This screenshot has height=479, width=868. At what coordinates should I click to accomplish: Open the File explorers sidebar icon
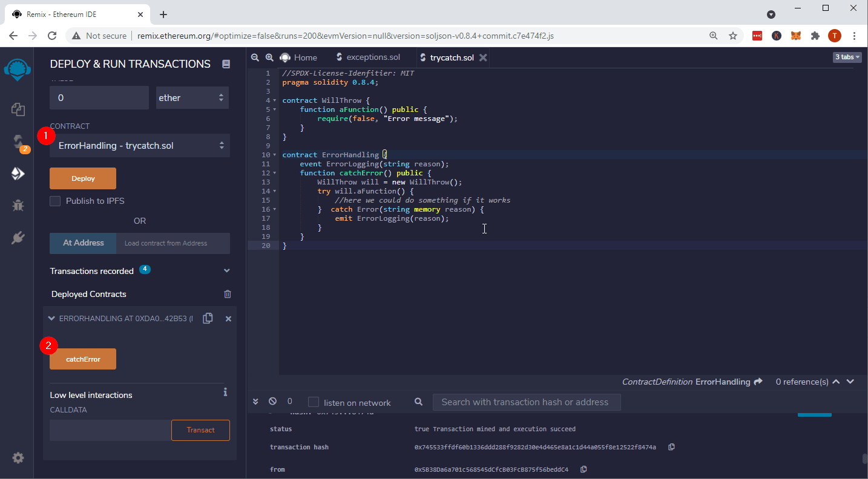coord(18,109)
